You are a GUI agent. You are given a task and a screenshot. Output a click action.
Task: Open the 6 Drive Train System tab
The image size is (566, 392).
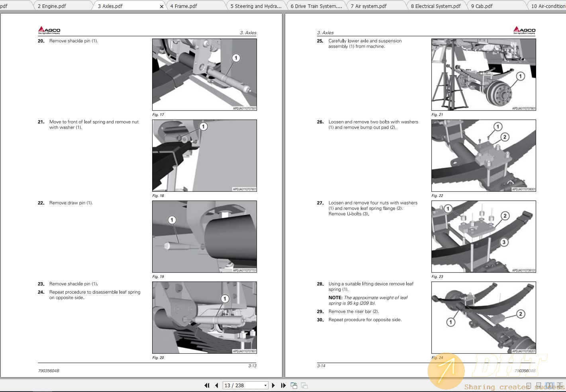point(316,6)
